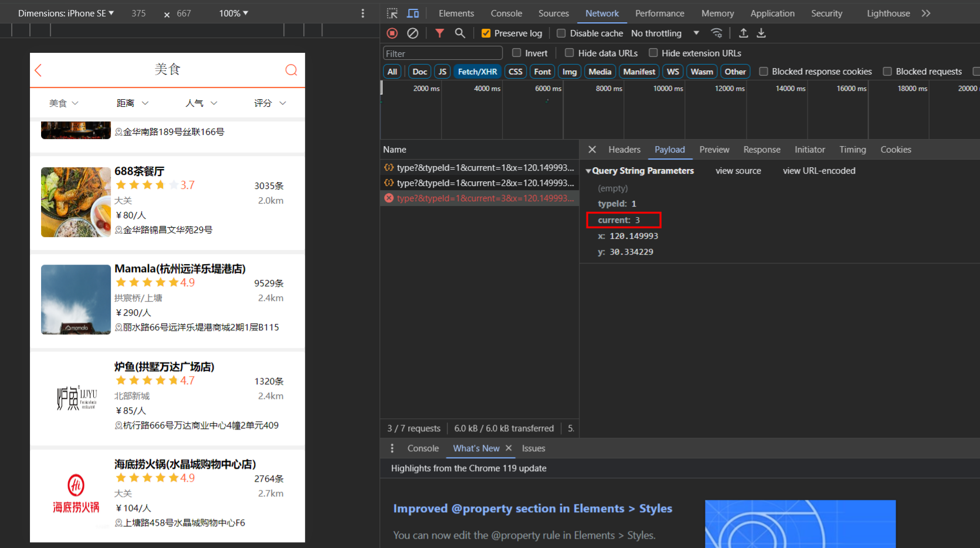Image resolution: width=980 pixels, height=548 pixels.
Task: Close the request details pane
Action: (x=592, y=150)
